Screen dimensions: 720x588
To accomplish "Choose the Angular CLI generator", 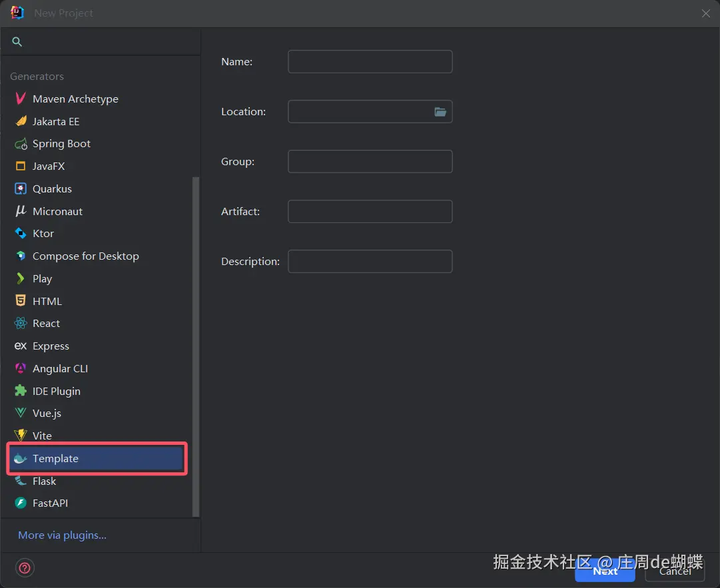I will point(97,369).
